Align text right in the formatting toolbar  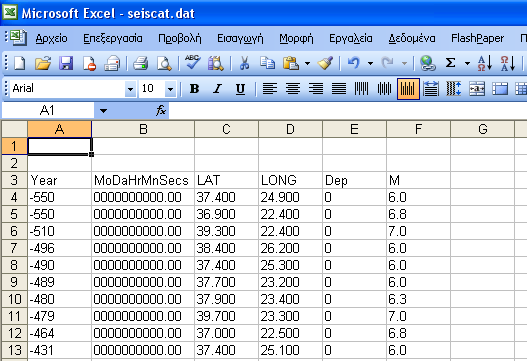click(316, 89)
